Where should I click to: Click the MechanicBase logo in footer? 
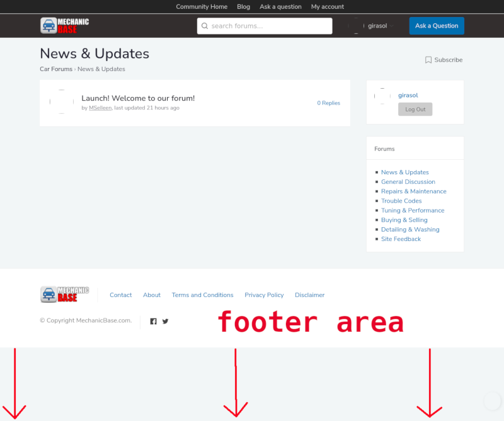point(65,295)
